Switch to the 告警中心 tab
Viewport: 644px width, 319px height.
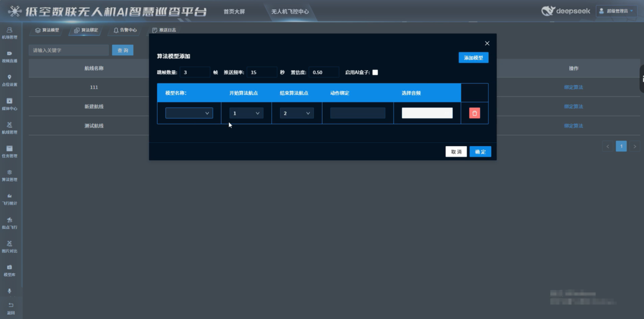click(x=125, y=30)
